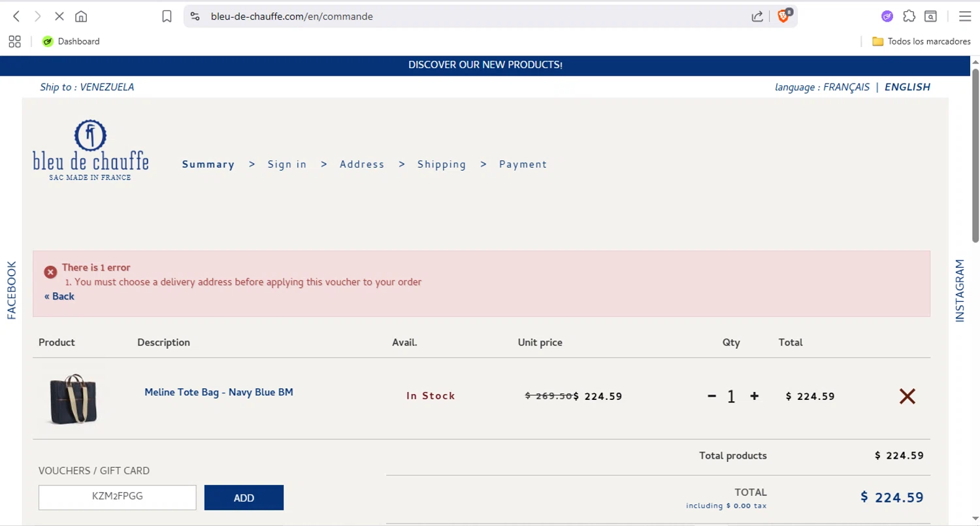Click the unit price $ 224.59
The width and height of the screenshot is (980, 526).
coord(598,396)
